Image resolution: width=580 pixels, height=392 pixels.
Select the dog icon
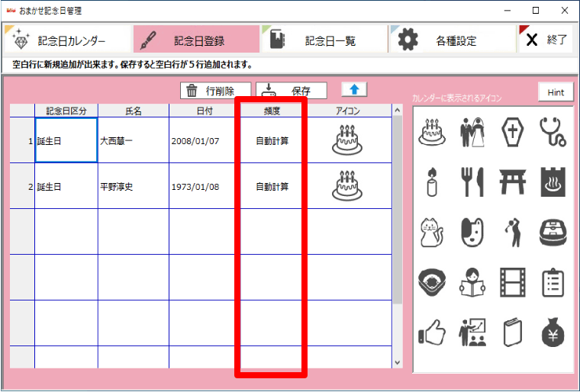[x=472, y=233]
